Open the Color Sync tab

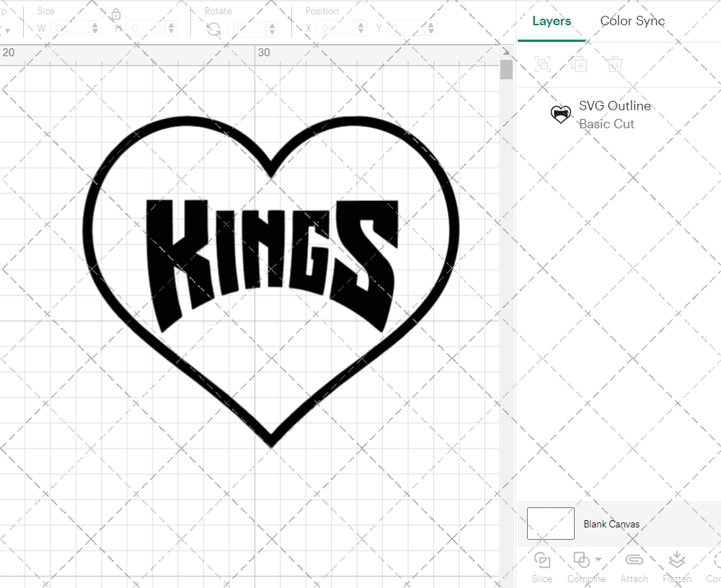point(632,21)
